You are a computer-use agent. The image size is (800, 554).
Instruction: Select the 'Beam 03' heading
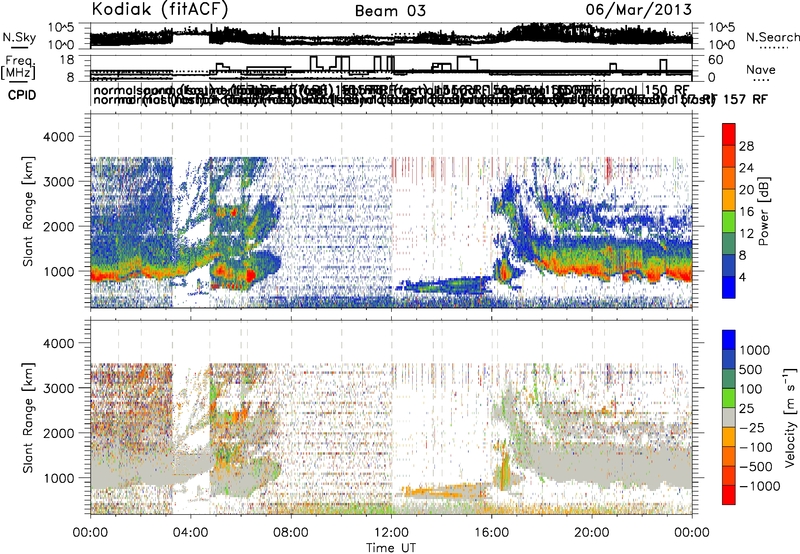click(x=390, y=11)
